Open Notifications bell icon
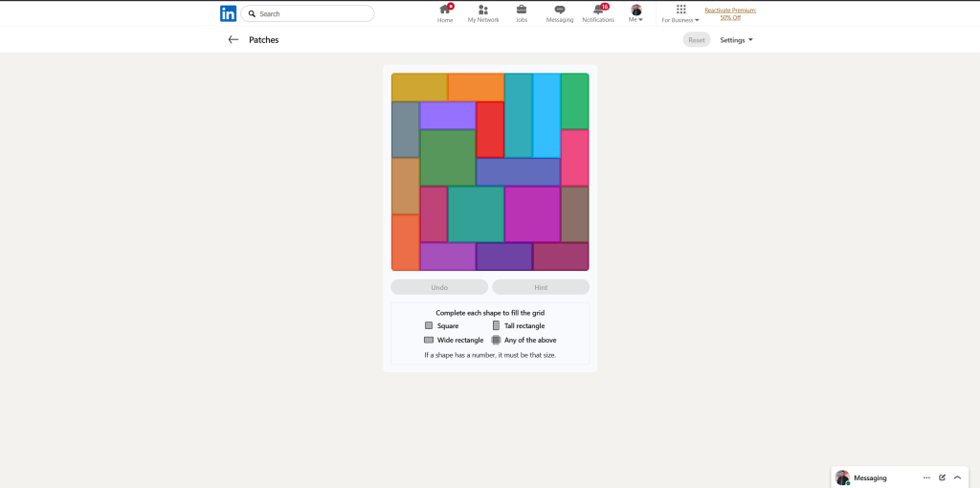This screenshot has height=488, width=980. click(x=598, y=13)
